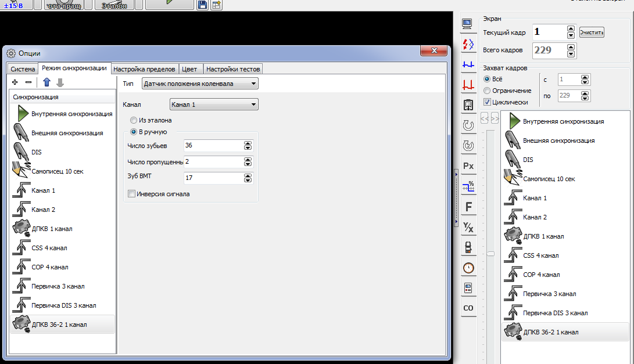Click the 'Зуб ВМТ' spinner arrows

(248, 178)
